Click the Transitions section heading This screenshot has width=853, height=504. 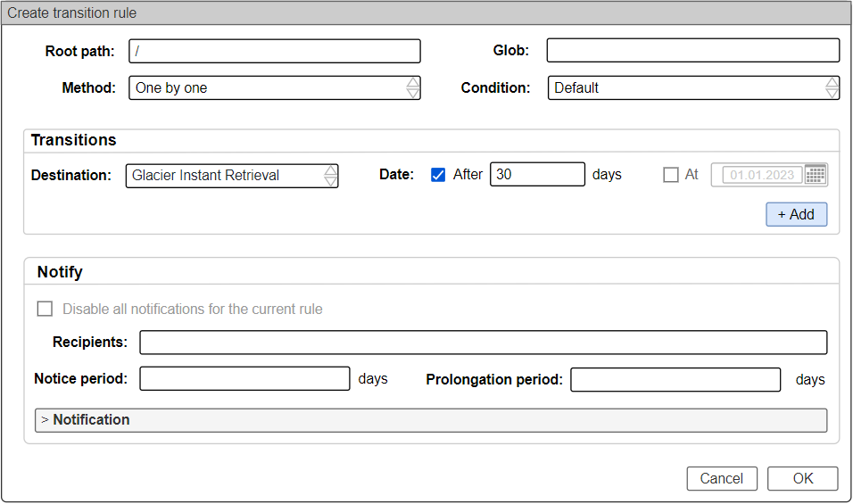pos(73,140)
